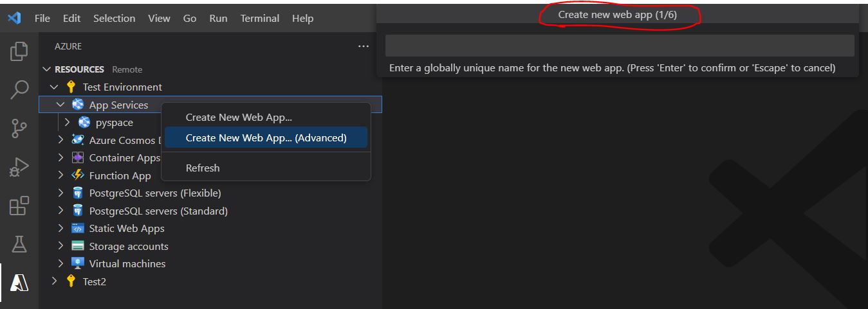Expand the Test2 subscription node
The height and width of the screenshot is (309, 868).
[x=55, y=281]
